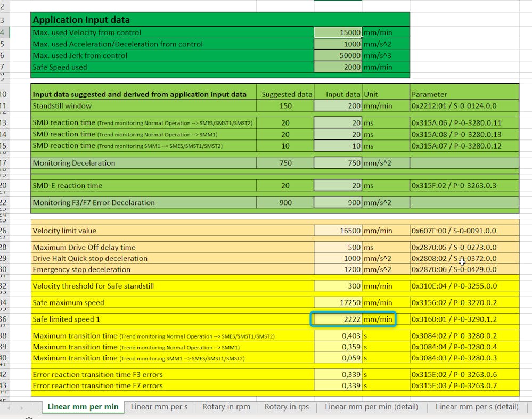Click the 0,403 transition time cell
The image size is (532, 419).
pos(338,336)
